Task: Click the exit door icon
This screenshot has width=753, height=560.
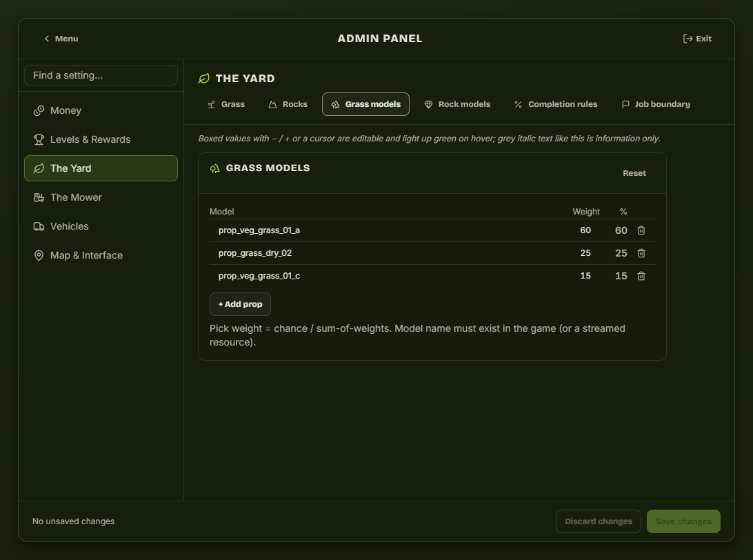Action: (687, 39)
